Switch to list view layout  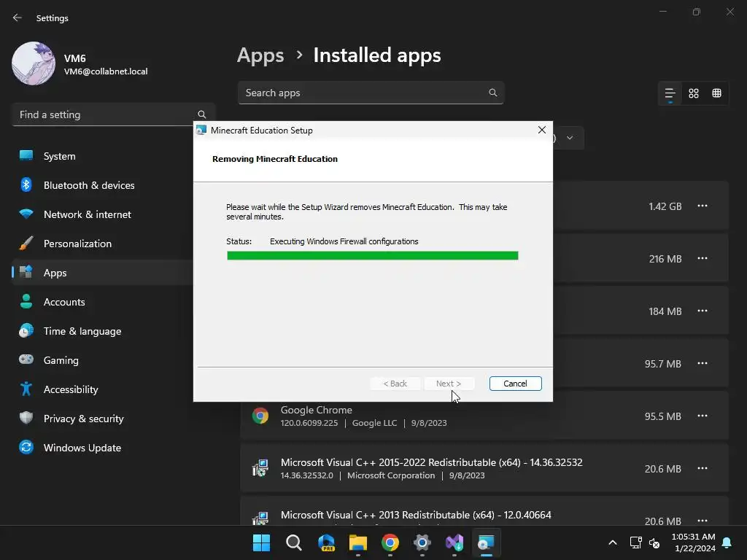(670, 93)
